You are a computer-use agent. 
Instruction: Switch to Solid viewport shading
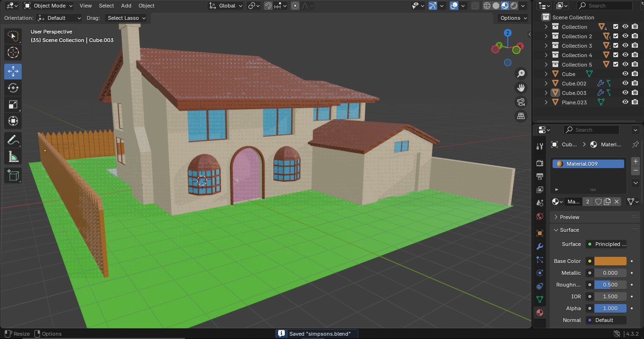point(496,6)
